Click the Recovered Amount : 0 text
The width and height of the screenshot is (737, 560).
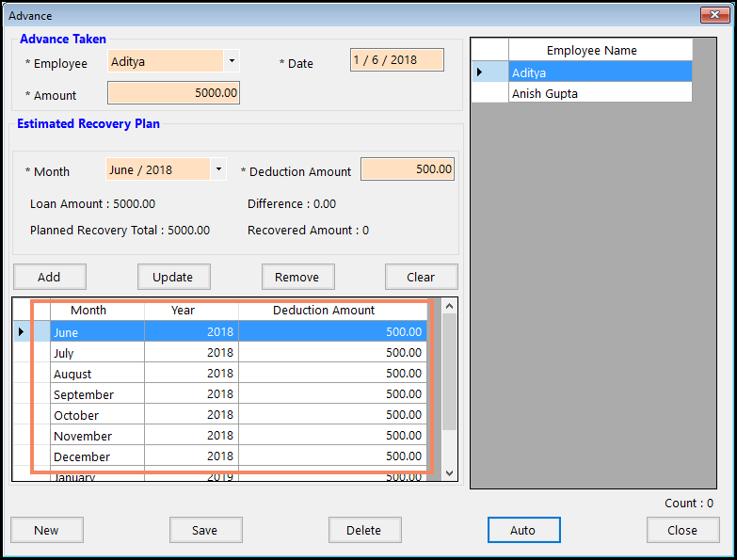pyautogui.click(x=309, y=231)
